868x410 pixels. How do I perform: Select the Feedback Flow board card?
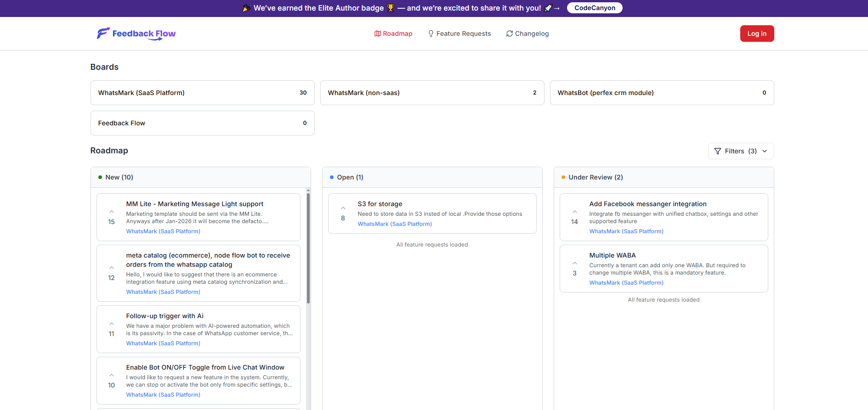click(x=203, y=123)
